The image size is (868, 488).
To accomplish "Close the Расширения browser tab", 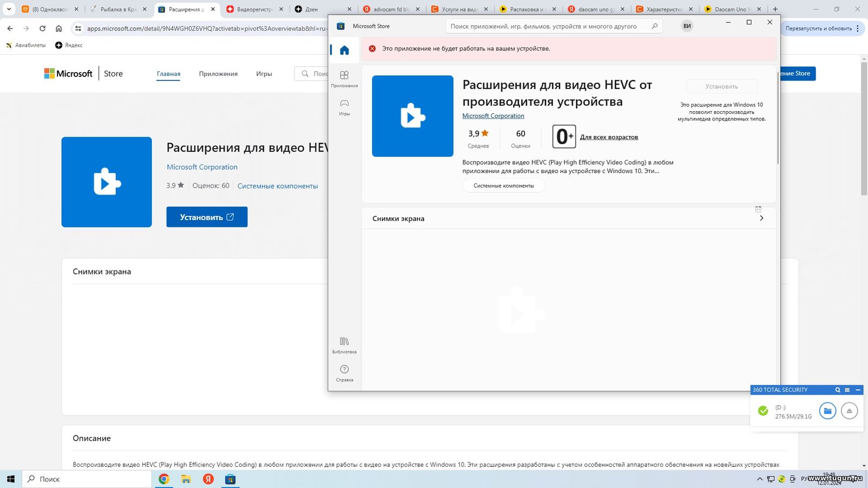I will (x=213, y=9).
